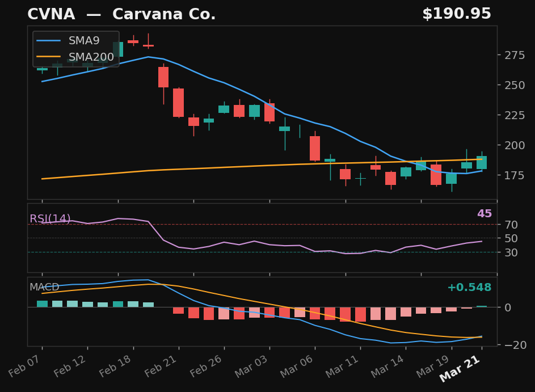Click the RSI 50 axis label
The image size is (535, 392).
pyautogui.click(x=512, y=238)
